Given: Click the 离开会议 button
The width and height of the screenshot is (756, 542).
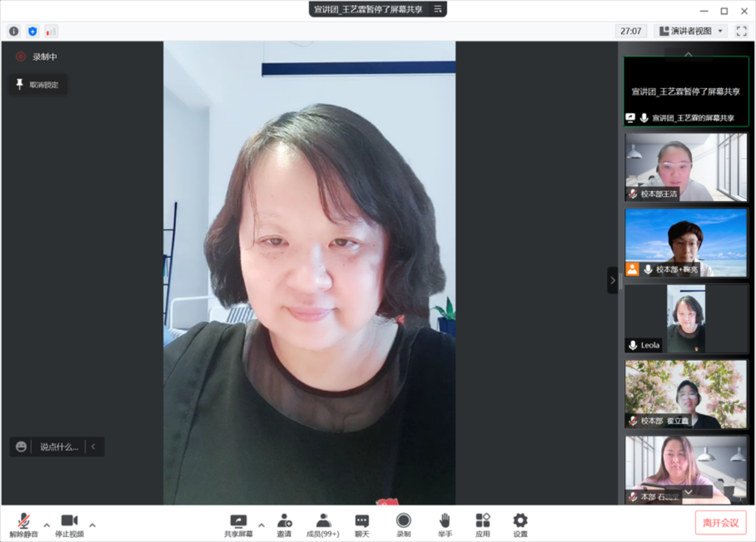Looking at the screenshot, I should click(x=721, y=522).
